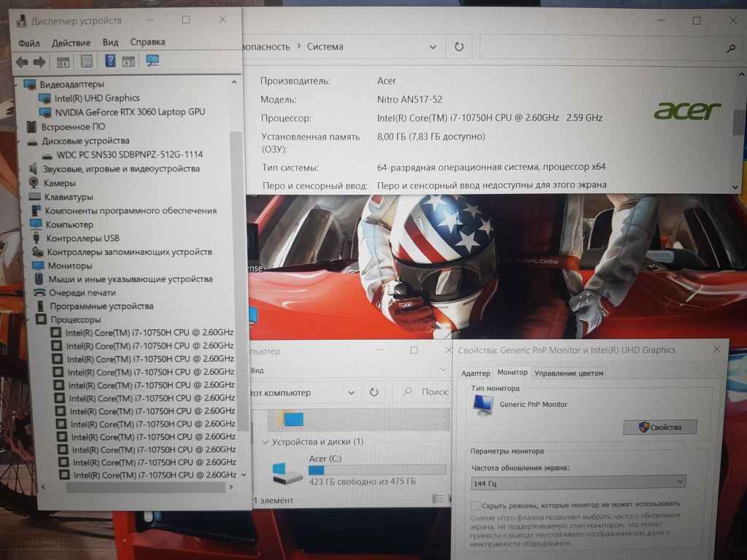Click the Acer (C:) disk usage bar
The width and height of the screenshot is (747, 560).
pos(376,470)
